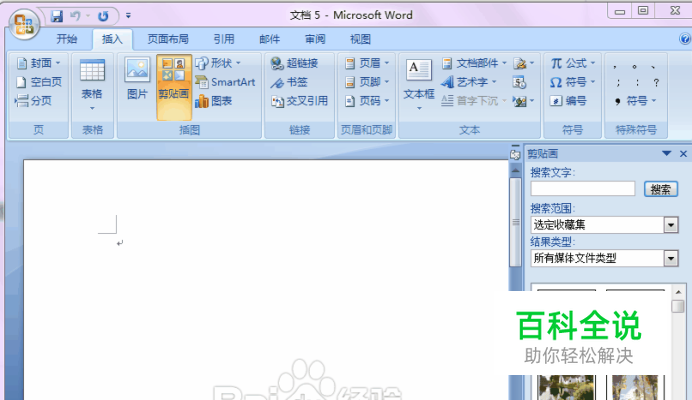
Task: Click the clip art results scrollbar up arrow
Action: 678,292
